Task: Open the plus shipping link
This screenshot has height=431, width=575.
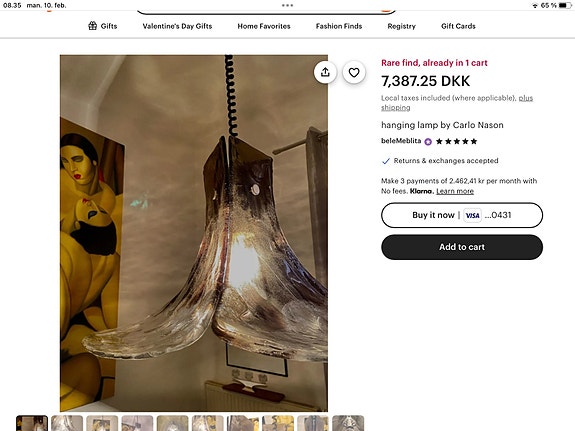Action: (457, 103)
